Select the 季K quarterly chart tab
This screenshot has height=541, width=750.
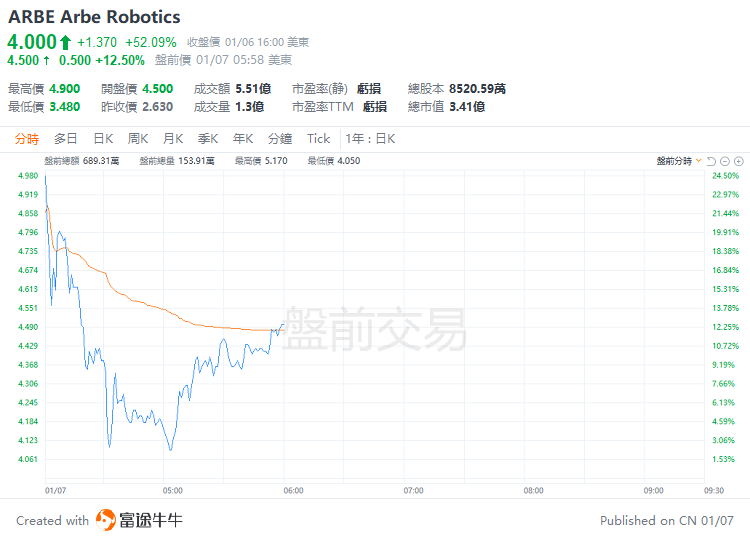[208, 139]
